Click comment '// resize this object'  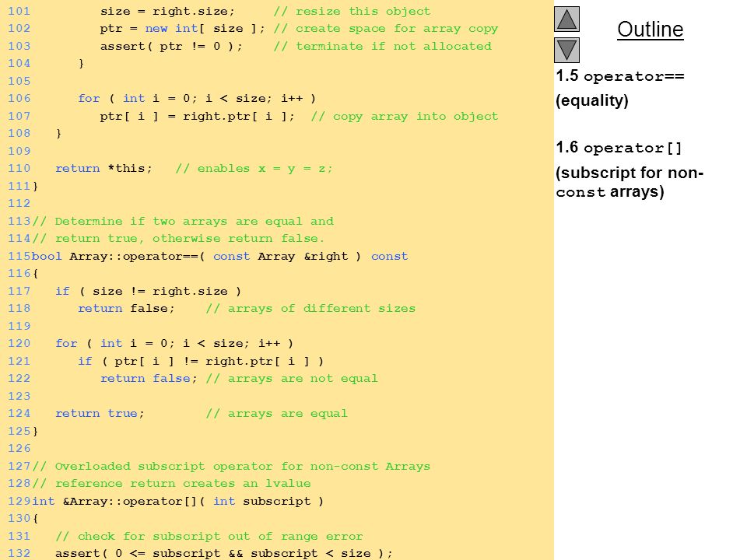tap(352, 11)
